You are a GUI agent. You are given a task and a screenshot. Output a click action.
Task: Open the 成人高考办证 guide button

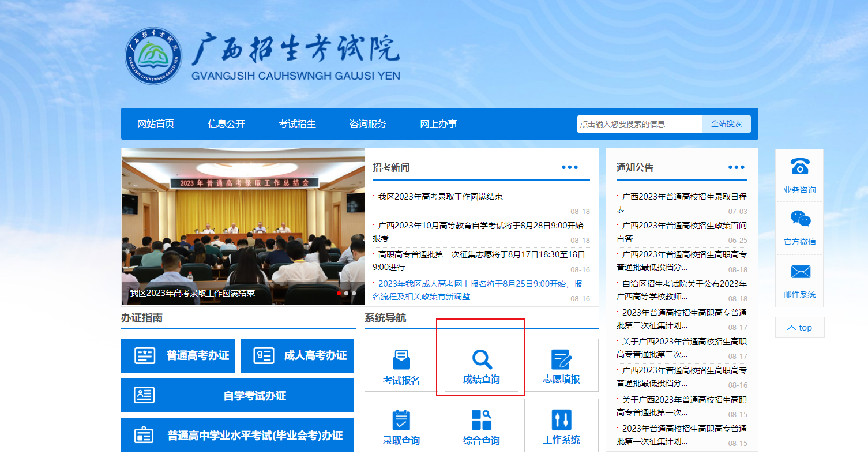tap(297, 356)
